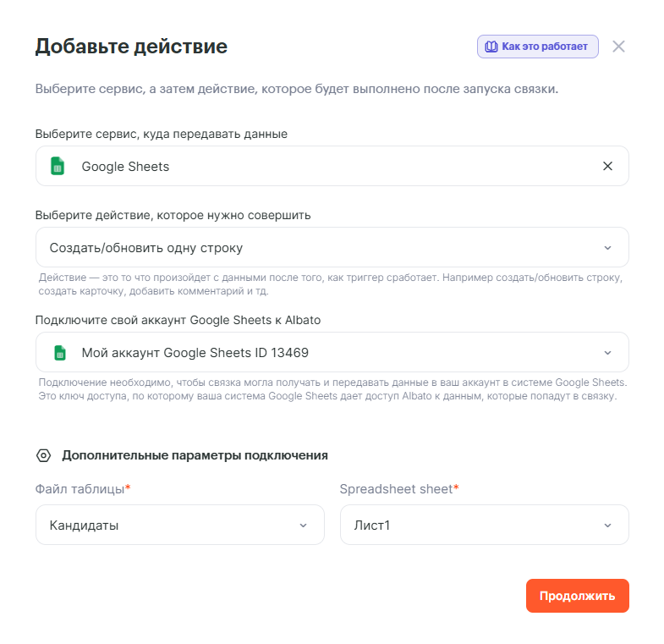This screenshot has width=664, height=644.
Task: Open the 'Создать/обновить одну строку' action dropdown
Action: (321, 248)
